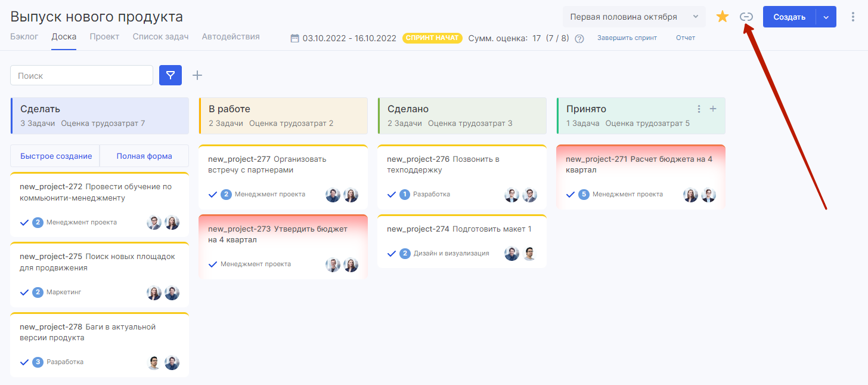This screenshot has height=385, width=868.
Task: Click second assignee avatar on new_project-277
Action: coord(351,195)
